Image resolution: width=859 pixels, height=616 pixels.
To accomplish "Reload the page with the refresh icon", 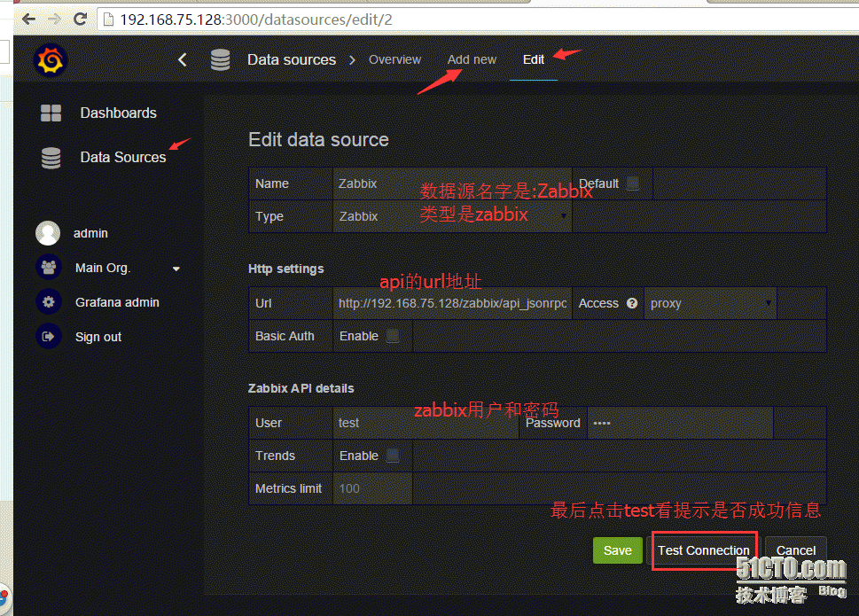I will (80, 19).
